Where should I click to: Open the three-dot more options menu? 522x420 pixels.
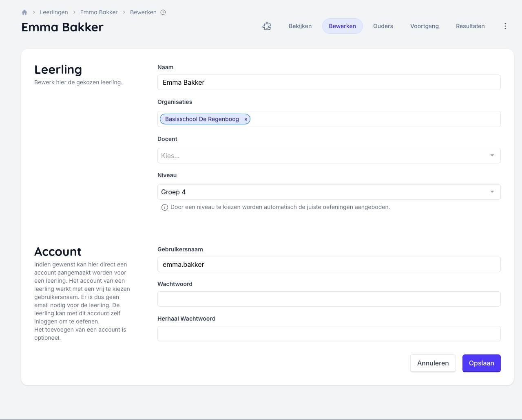[505, 26]
